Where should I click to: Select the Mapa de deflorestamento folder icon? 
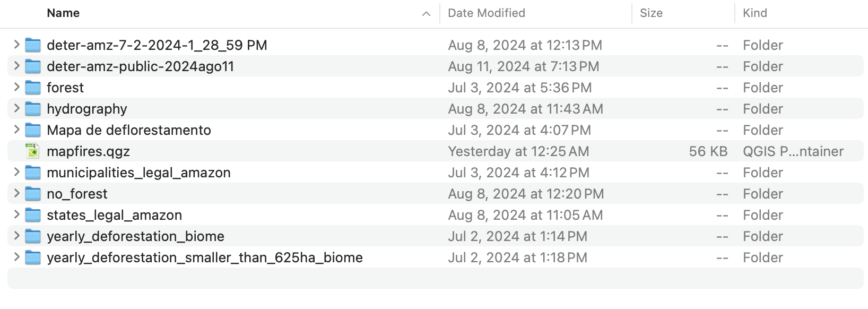[x=33, y=130]
